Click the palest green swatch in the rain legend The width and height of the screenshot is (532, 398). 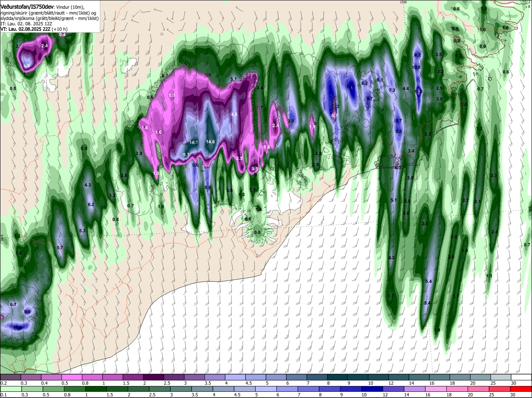point(10,389)
